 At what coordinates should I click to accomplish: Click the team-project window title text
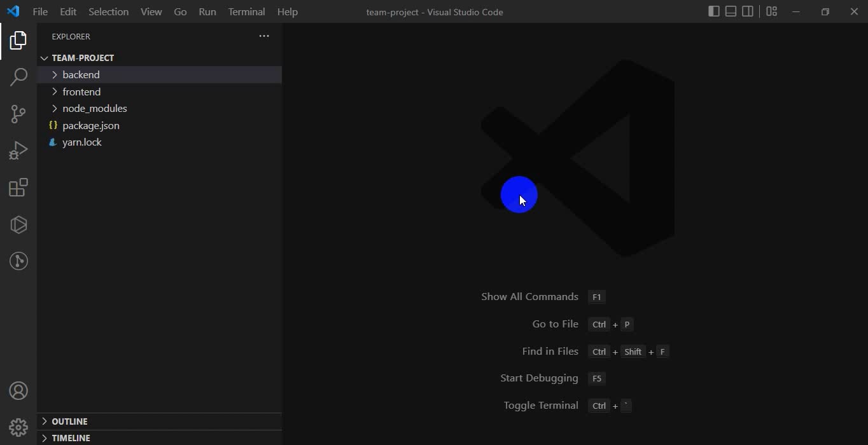[x=435, y=11]
